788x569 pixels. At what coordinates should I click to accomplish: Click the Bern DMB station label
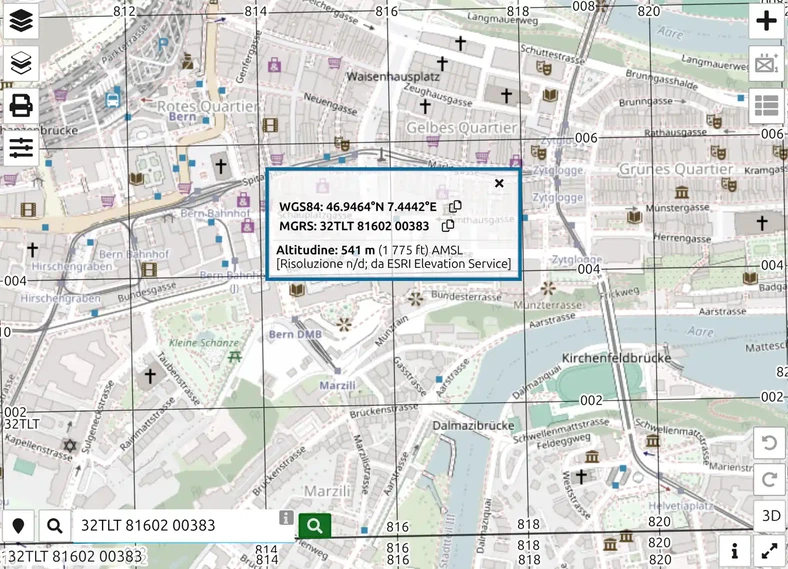pos(295,334)
